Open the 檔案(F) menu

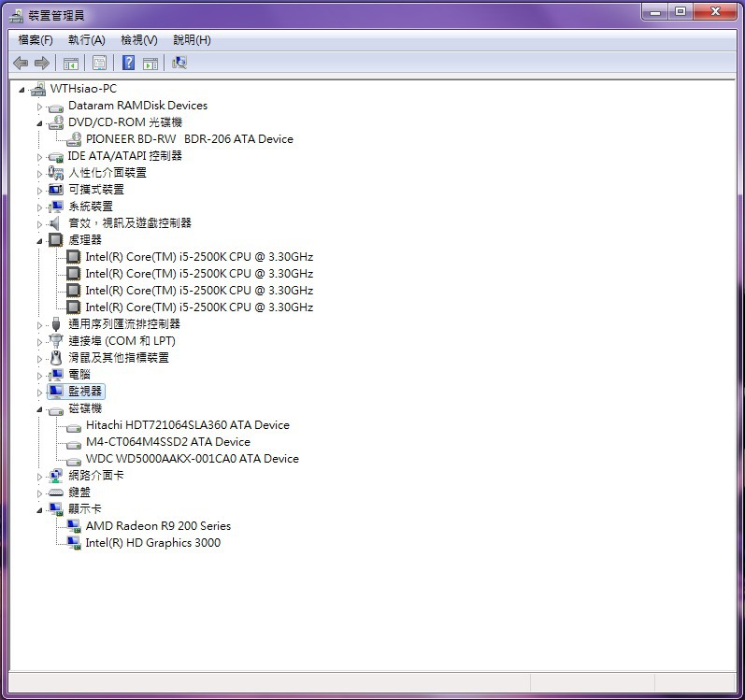coord(36,40)
